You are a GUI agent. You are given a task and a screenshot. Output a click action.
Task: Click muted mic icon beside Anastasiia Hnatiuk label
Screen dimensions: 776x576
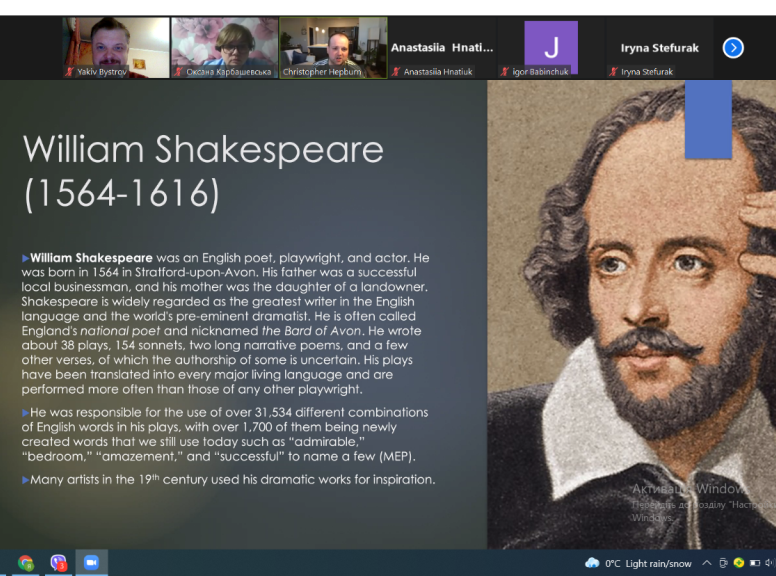click(x=396, y=72)
